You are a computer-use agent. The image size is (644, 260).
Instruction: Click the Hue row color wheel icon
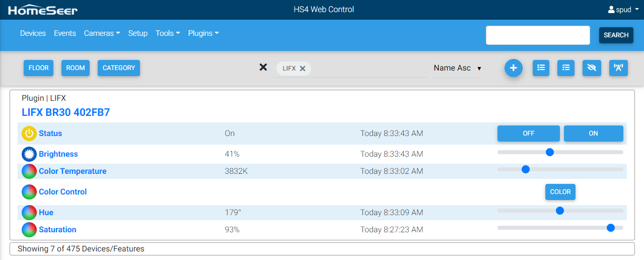(x=29, y=213)
